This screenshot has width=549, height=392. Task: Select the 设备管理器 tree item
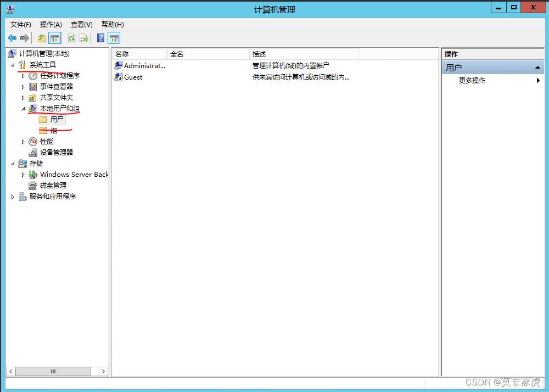(57, 152)
